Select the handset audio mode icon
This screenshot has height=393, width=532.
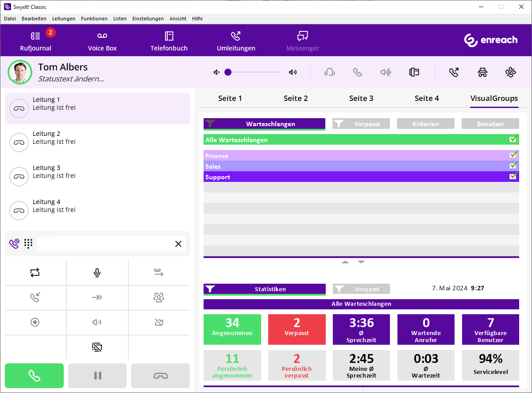358,72
